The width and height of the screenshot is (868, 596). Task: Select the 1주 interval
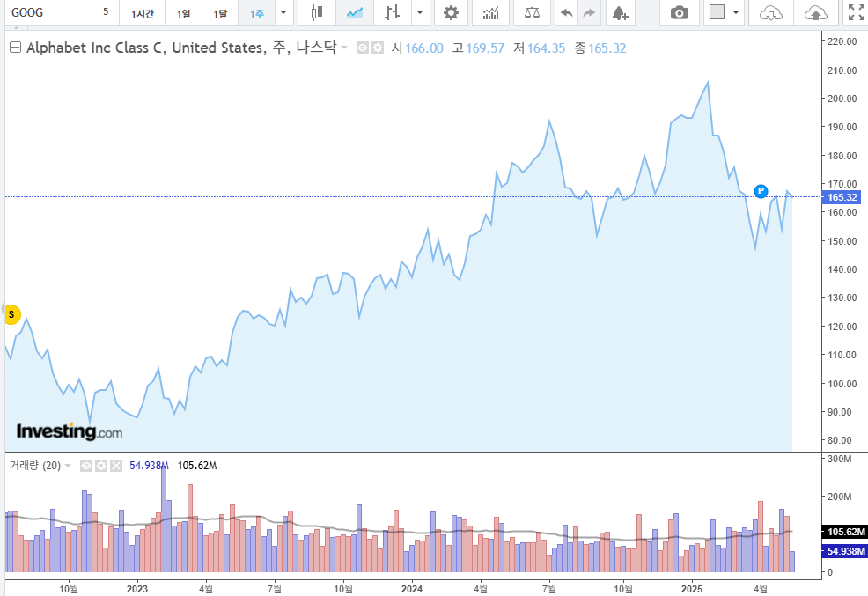pyautogui.click(x=256, y=12)
